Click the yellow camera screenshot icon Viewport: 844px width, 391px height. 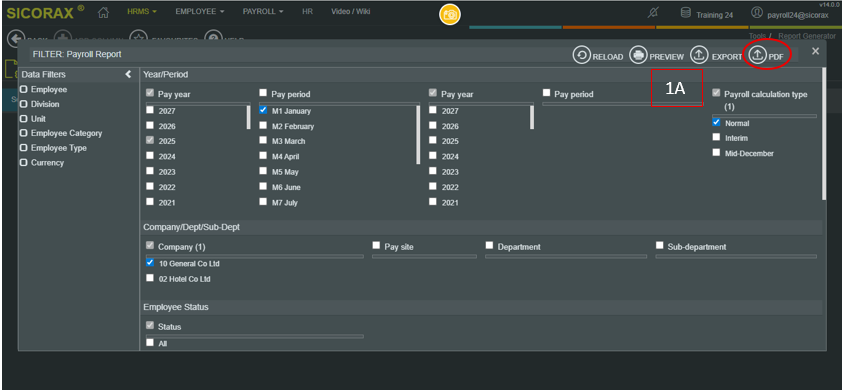pyautogui.click(x=449, y=14)
